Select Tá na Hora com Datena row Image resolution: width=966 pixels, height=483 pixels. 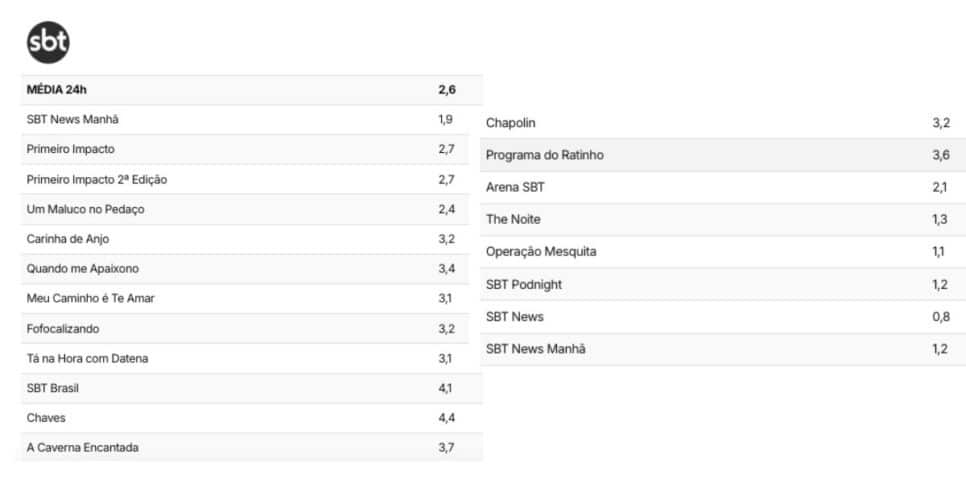[x=252, y=359]
